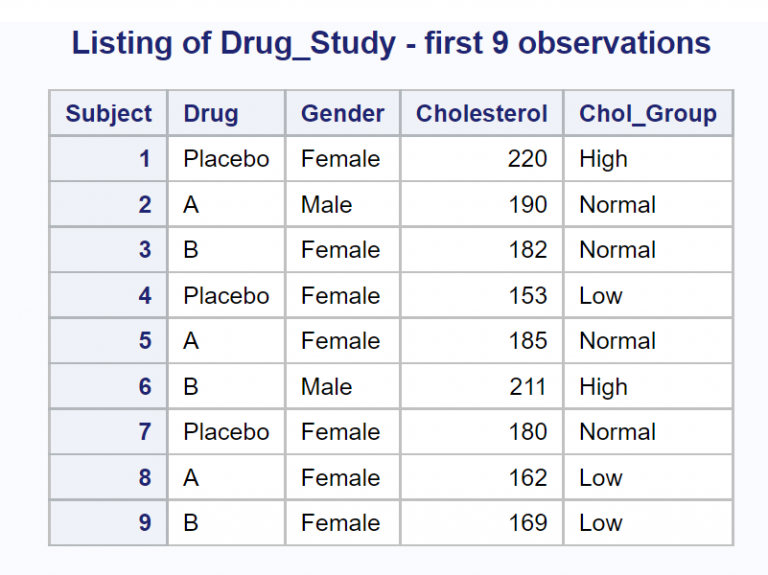768x575 pixels.
Task: Select the Chol_Group column header
Action: pos(647,114)
